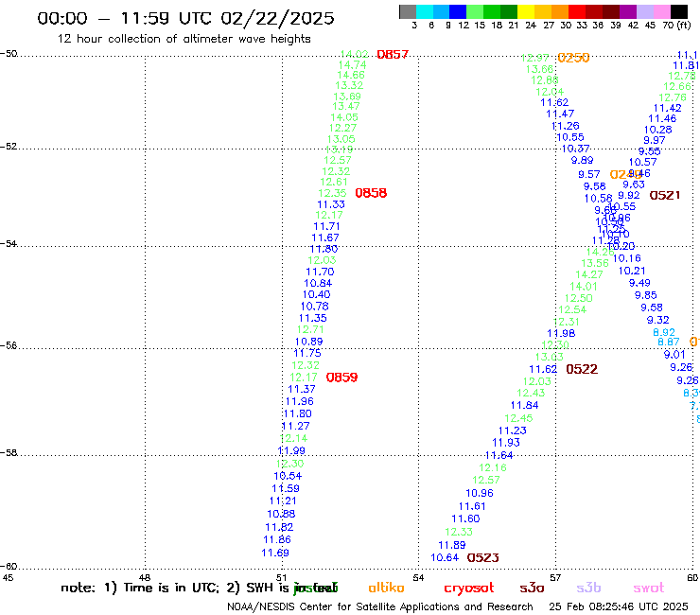
Task: Click the swot legend label
Action: pyautogui.click(x=649, y=588)
